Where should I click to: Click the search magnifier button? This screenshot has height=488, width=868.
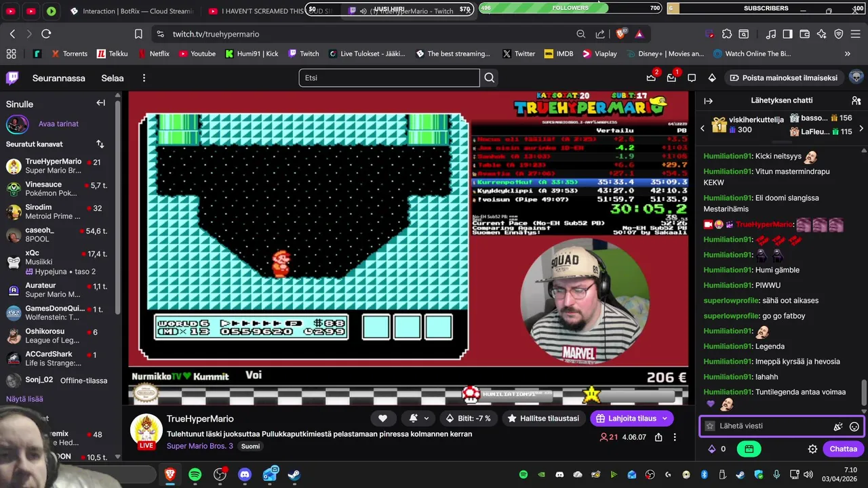489,78
